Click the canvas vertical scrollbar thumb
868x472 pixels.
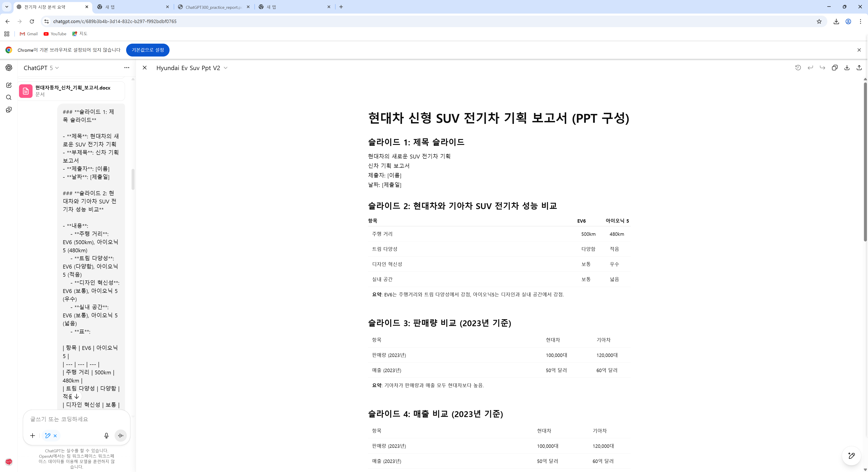tap(865, 162)
